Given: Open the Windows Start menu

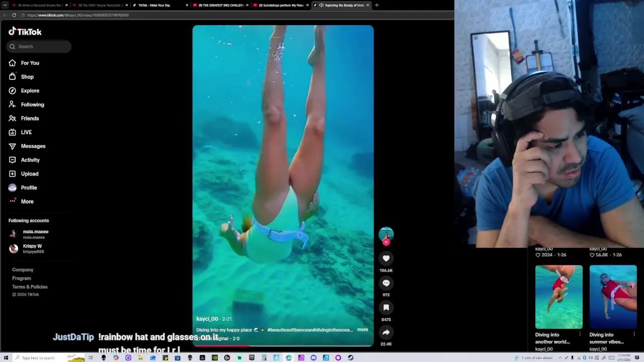Looking at the screenshot, I should (6, 357).
